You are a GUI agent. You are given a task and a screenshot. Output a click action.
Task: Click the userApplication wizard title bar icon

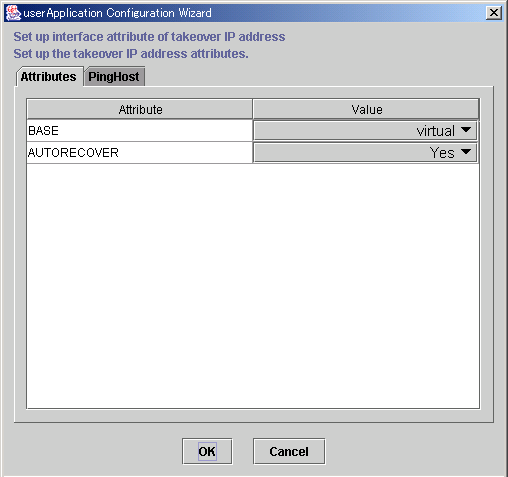[13, 13]
